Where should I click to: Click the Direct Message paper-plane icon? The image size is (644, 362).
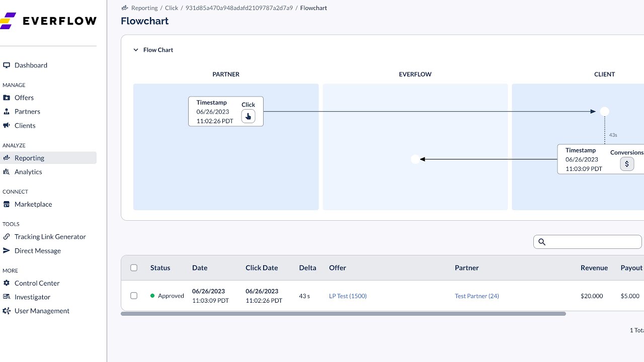click(7, 251)
